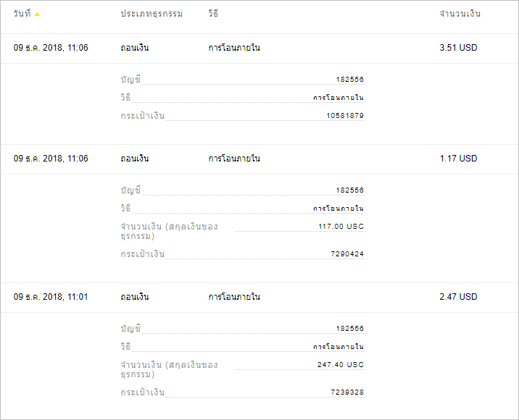Select the wallet number 10581879
The width and height of the screenshot is (519, 420).
[x=345, y=116]
